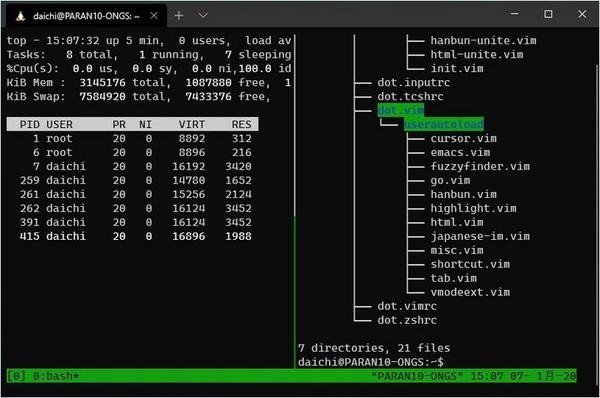Maximize the terminal window
The image size is (600, 398).
[548, 14]
